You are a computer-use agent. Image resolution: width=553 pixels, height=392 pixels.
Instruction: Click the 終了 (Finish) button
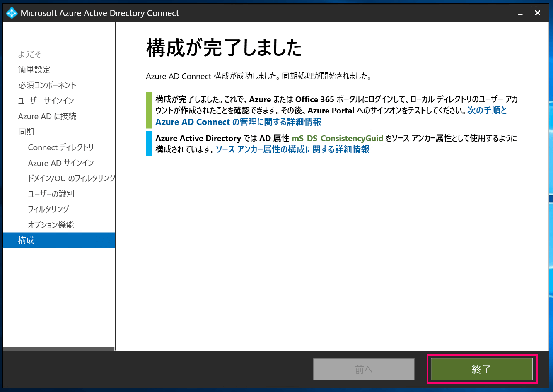coord(481,369)
